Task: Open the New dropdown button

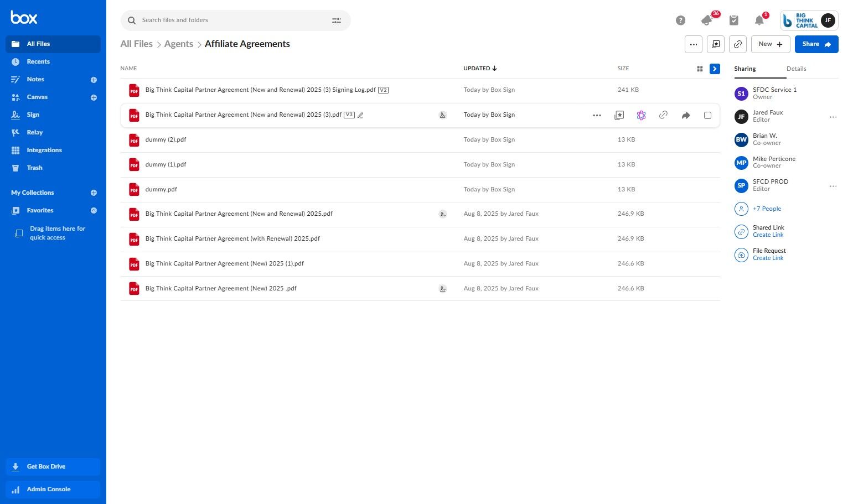Action: point(771,44)
